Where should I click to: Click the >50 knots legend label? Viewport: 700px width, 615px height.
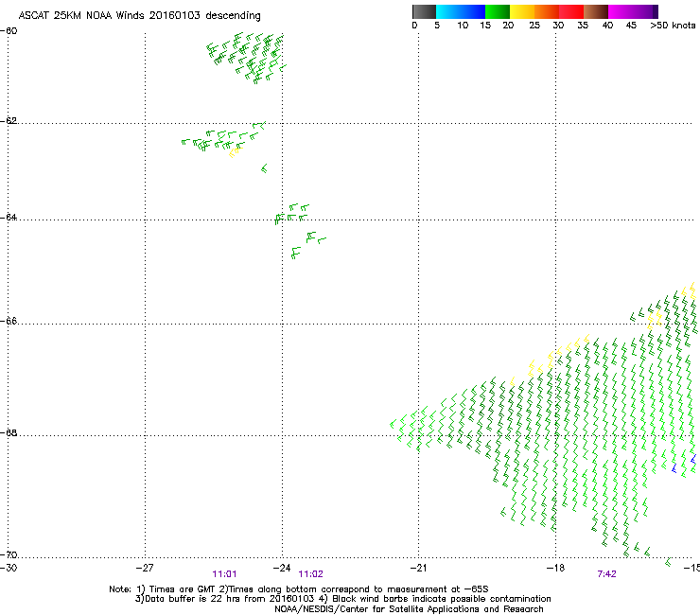[673, 25]
